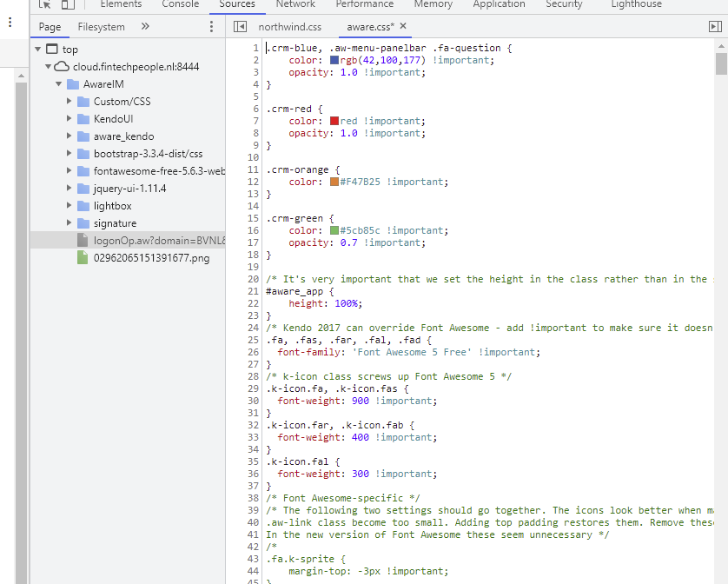Select the Page navigator tab

(50, 27)
